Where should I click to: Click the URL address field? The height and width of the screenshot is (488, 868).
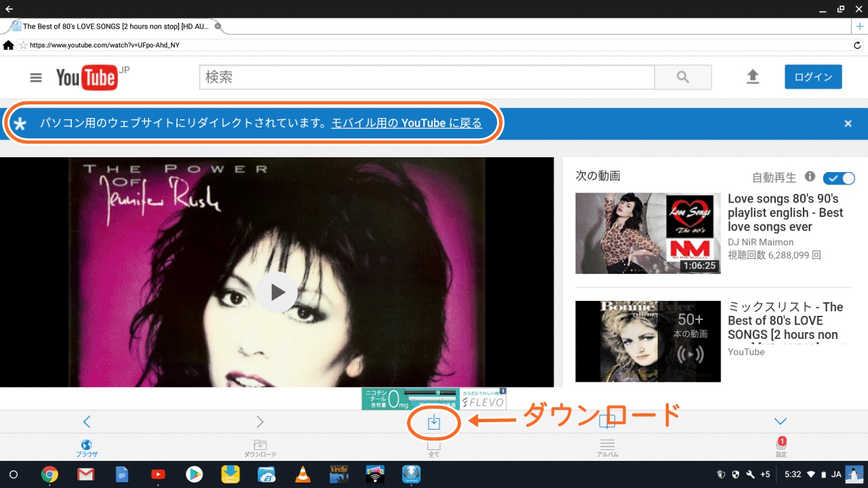434,45
